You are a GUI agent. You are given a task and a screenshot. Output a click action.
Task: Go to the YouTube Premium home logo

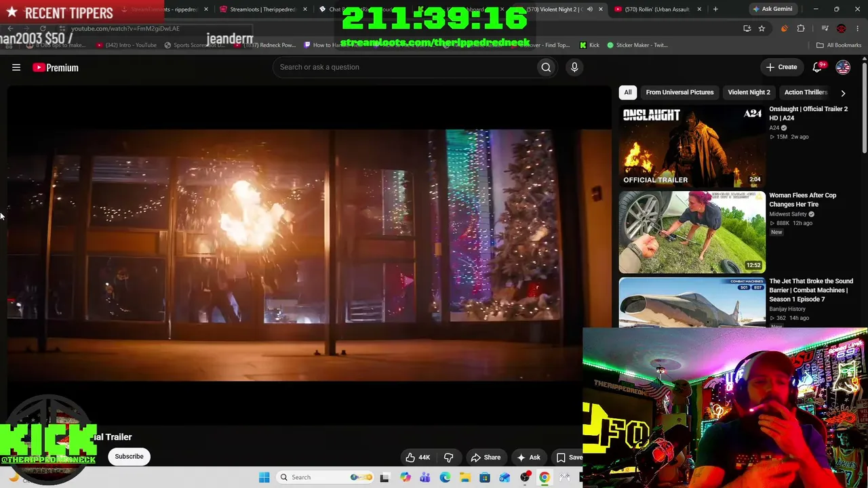(56, 67)
